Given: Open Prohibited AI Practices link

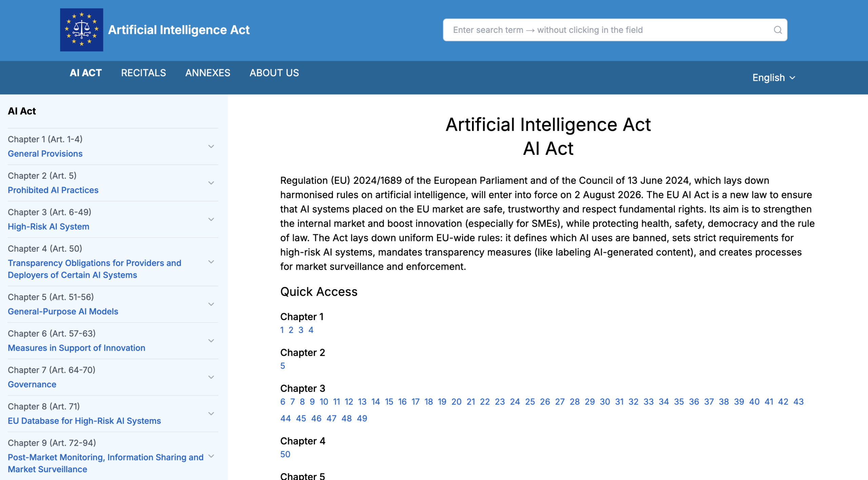Looking at the screenshot, I should pyautogui.click(x=53, y=190).
